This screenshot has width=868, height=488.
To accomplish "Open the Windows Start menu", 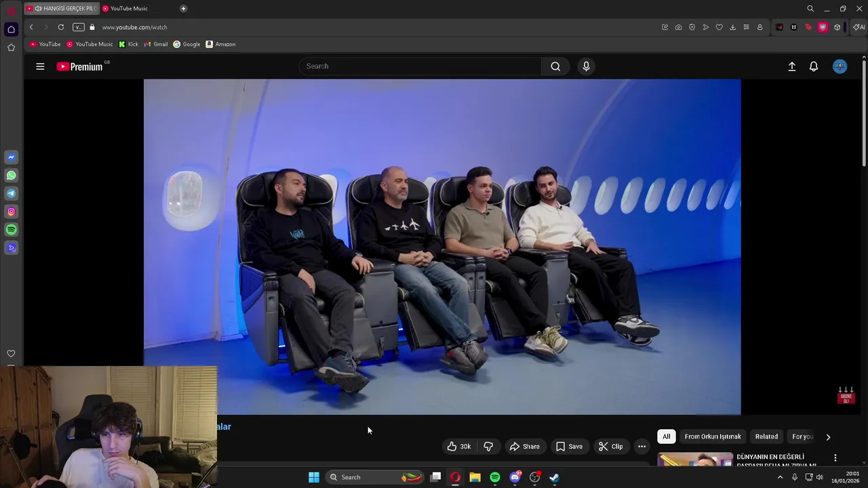I will coord(314,477).
